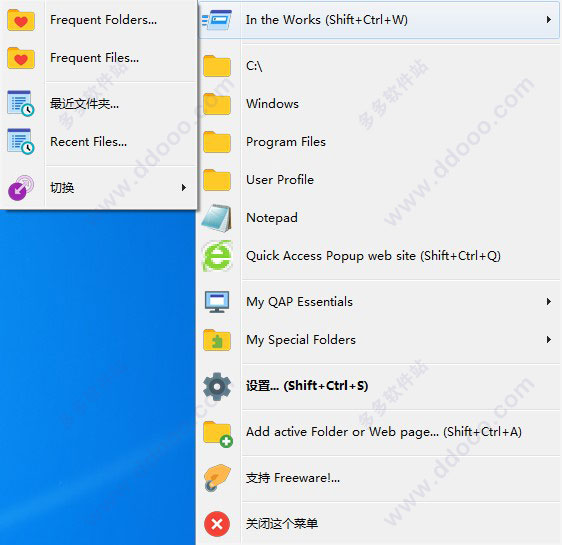This screenshot has width=562, height=545.
Task: Expand My QAP Essentials submenu arrow
Action: coord(549,302)
